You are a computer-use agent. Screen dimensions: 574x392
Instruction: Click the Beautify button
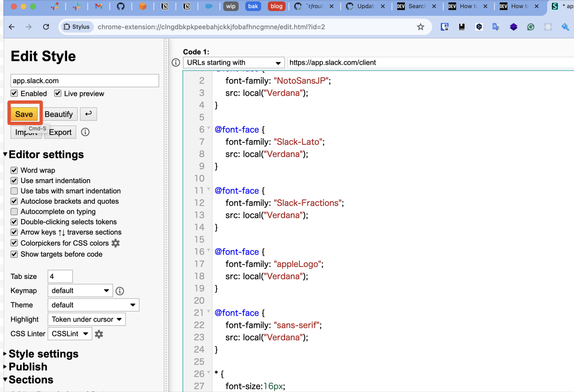pyautogui.click(x=58, y=114)
